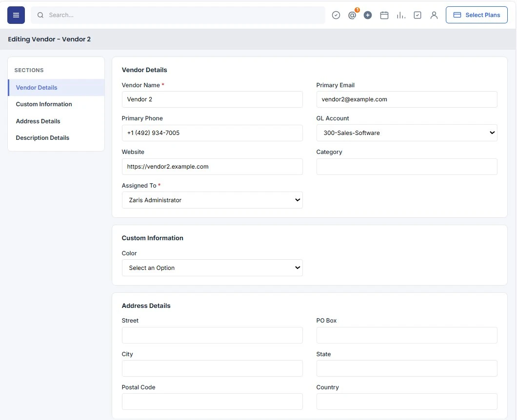Open the Color select dropdown
This screenshot has height=420, width=517.
point(212,268)
